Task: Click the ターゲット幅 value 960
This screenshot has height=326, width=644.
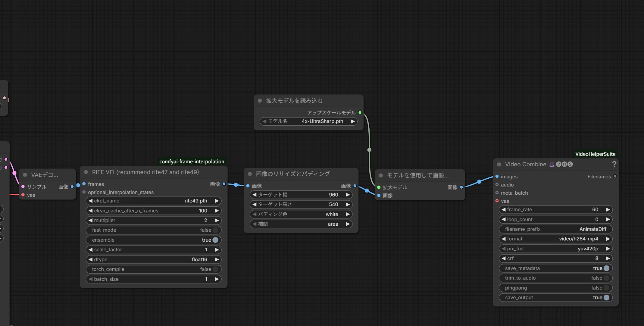Action: coord(333,195)
